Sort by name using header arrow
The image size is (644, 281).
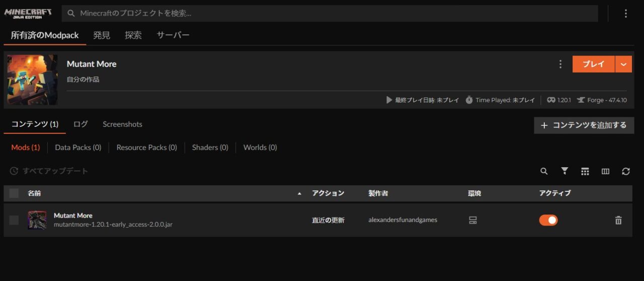coord(300,193)
